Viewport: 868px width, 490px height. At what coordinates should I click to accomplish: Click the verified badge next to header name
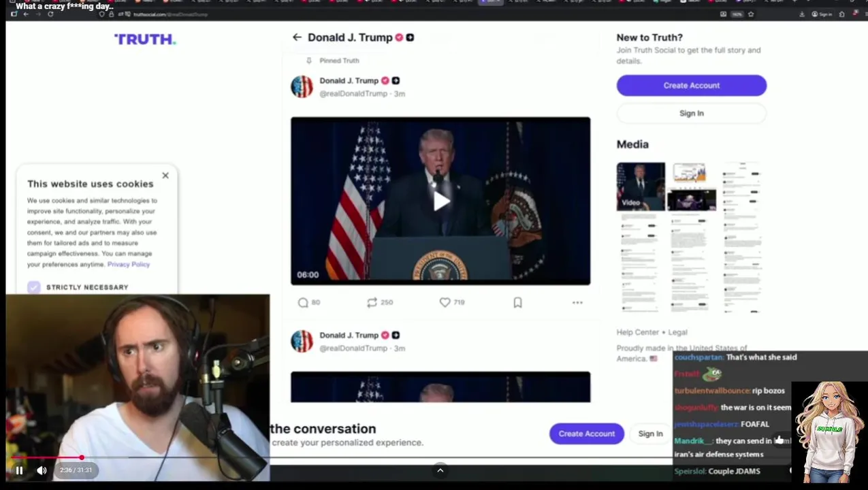coord(399,37)
